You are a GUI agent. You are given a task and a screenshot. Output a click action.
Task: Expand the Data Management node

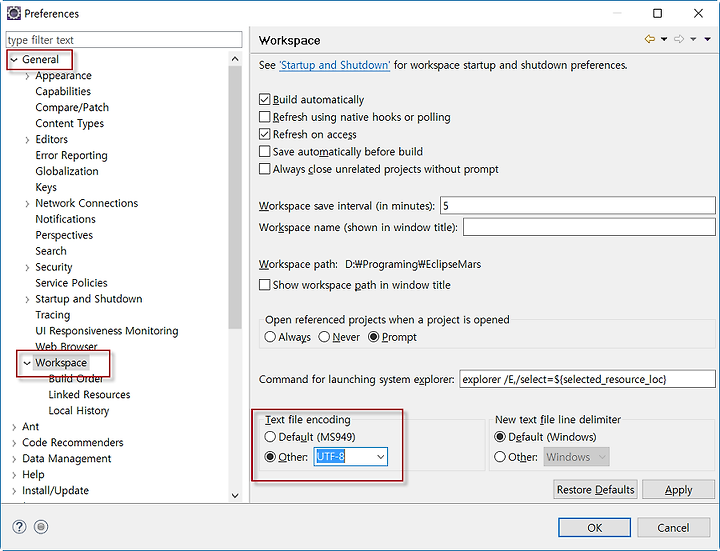tap(14, 459)
